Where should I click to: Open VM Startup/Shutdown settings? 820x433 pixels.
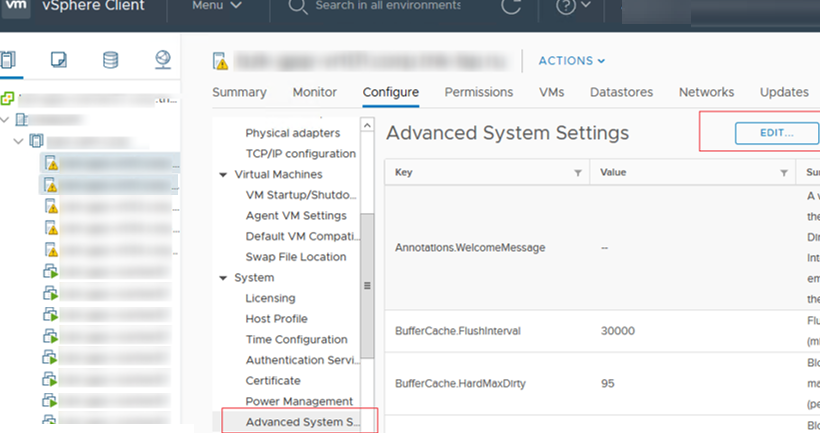click(x=301, y=195)
